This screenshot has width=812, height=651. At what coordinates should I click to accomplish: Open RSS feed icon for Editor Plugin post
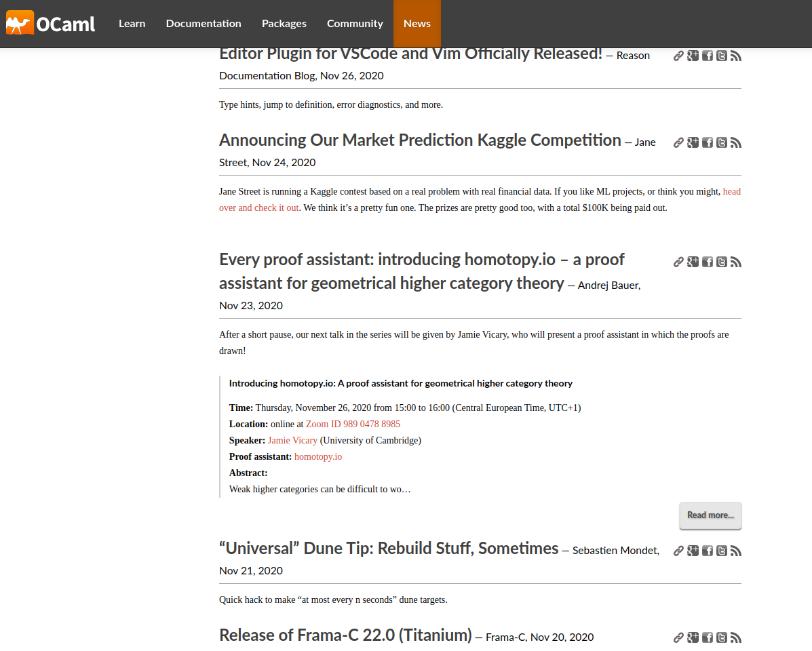click(x=736, y=56)
